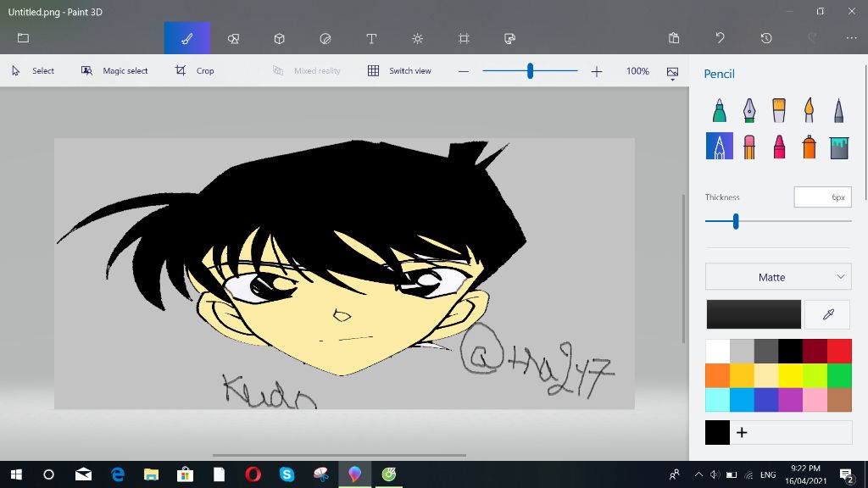Click the Undo icon
Viewport: 868px width, 488px height.
tap(720, 37)
